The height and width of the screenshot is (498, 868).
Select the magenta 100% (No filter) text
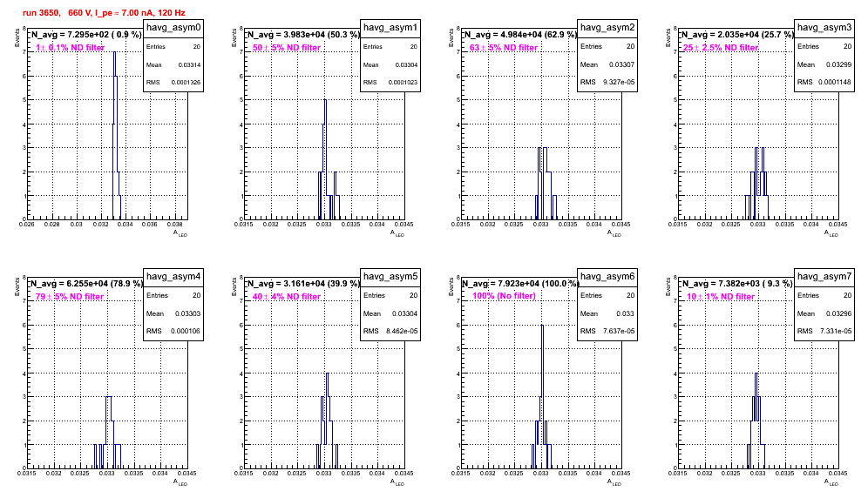(x=505, y=296)
